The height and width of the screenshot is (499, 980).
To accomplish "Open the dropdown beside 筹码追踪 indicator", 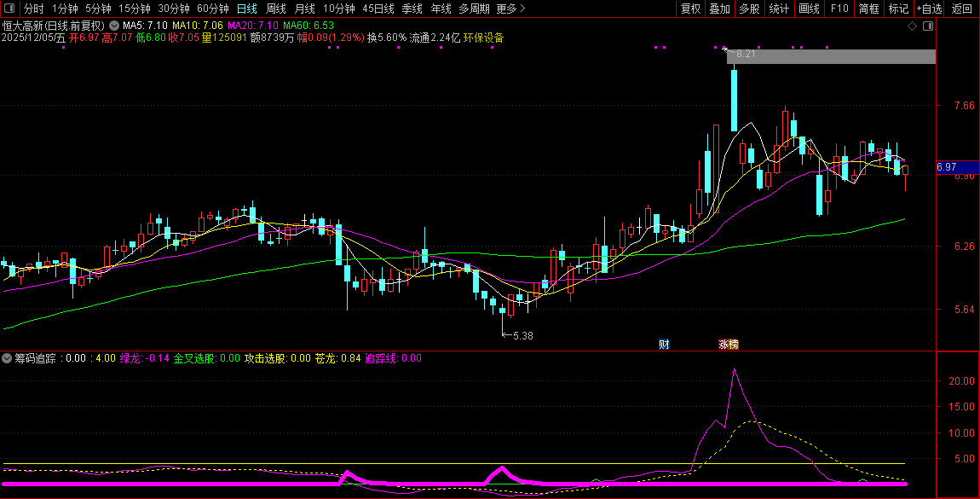I will point(7,358).
